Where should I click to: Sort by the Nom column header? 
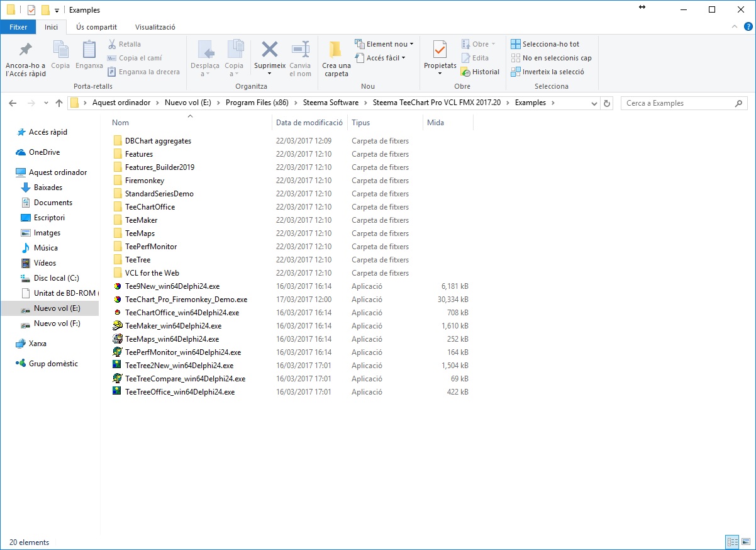point(121,123)
